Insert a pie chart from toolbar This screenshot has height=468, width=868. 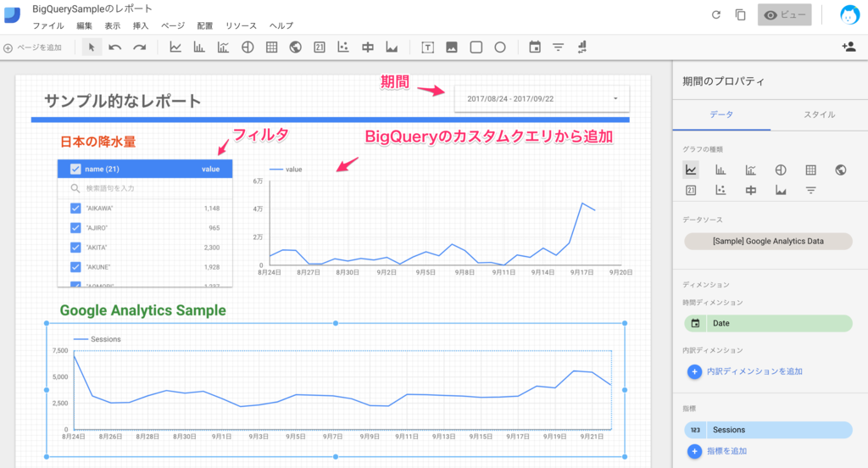click(x=248, y=47)
